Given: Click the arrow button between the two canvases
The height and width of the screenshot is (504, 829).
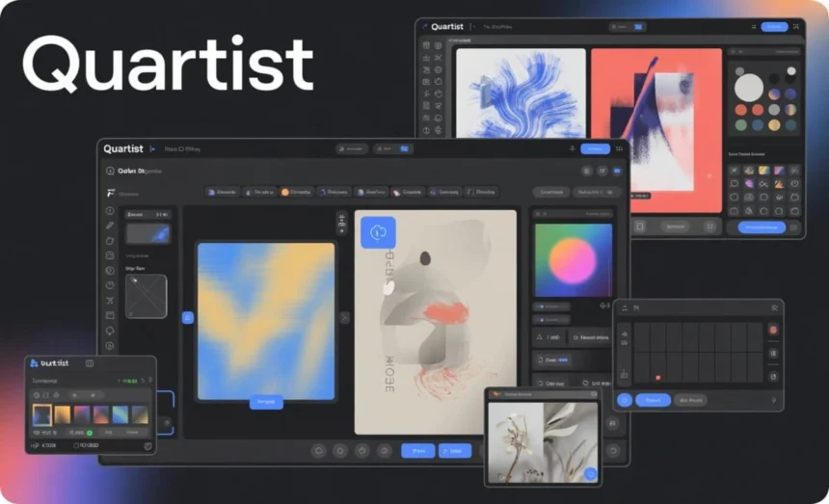Looking at the screenshot, I should point(345,317).
